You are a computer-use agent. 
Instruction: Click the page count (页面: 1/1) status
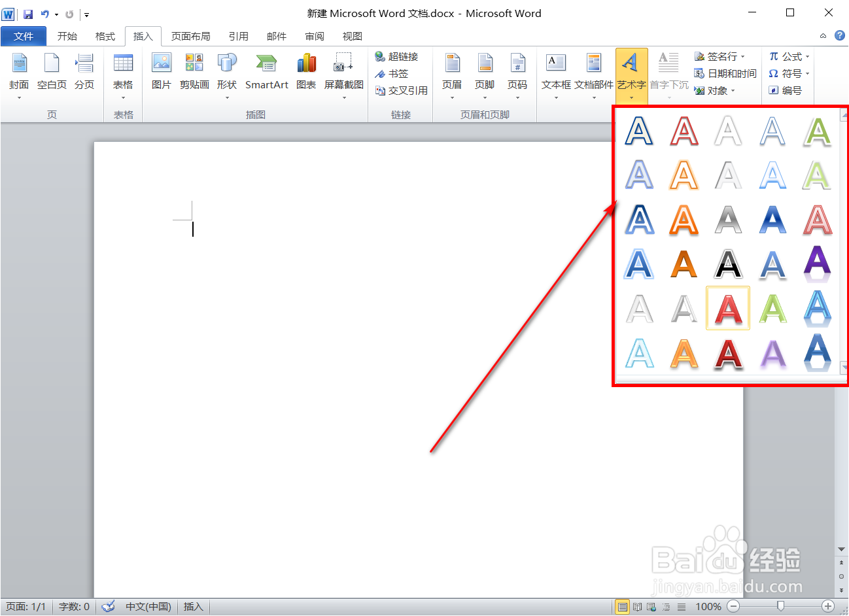click(26, 607)
